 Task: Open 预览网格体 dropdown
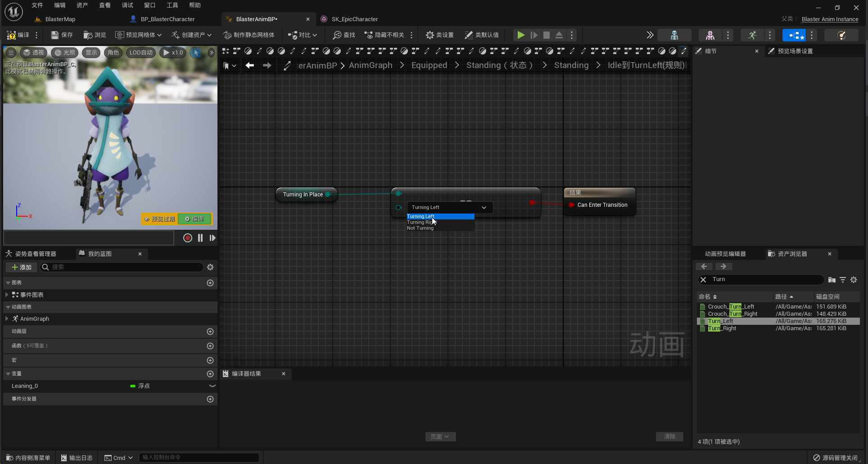click(x=138, y=35)
